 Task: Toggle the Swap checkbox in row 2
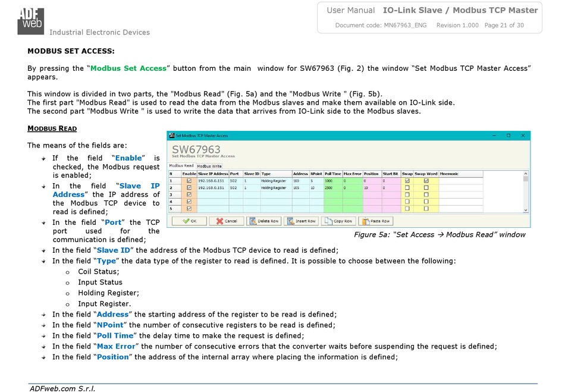(x=407, y=188)
